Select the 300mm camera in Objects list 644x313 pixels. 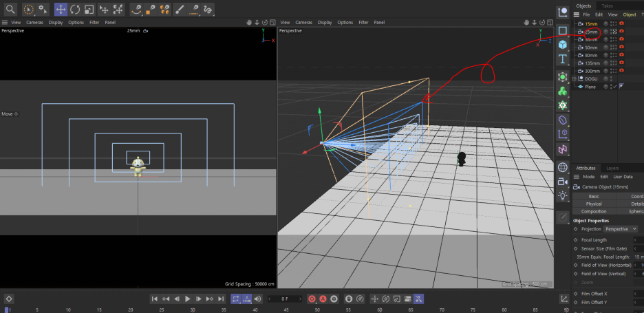click(x=592, y=71)
